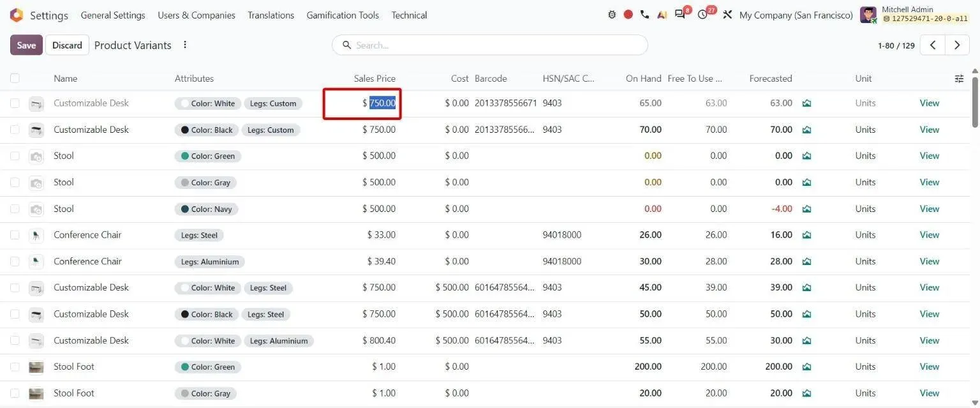Open the actions kebab menu beside Product Variants
The width and height of the screenshot is (980, 408).
point(185,45)
